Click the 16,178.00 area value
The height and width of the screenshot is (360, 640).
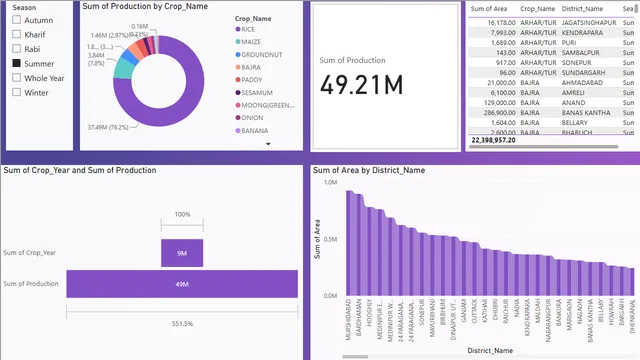(x=502, y=23)
